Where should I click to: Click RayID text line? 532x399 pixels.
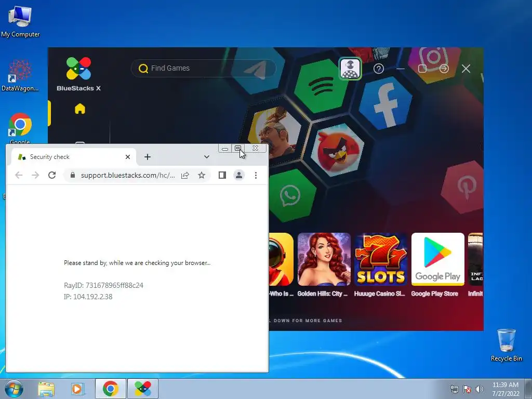[x=103, y=285]
